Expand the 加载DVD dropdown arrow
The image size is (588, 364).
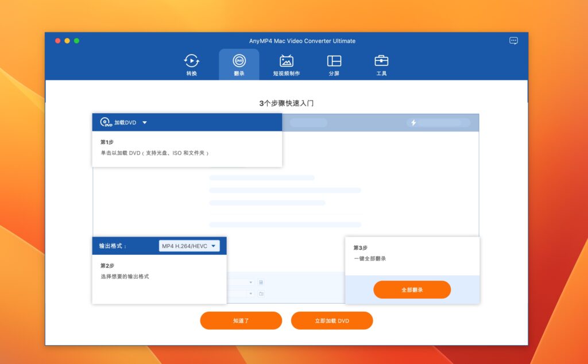[x=145, y=122]
